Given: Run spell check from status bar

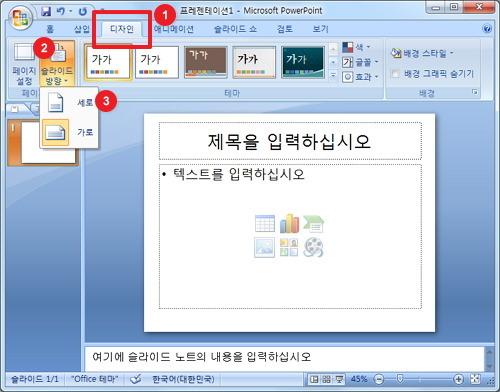Looking at the screenshot, I should click(135, 379).
